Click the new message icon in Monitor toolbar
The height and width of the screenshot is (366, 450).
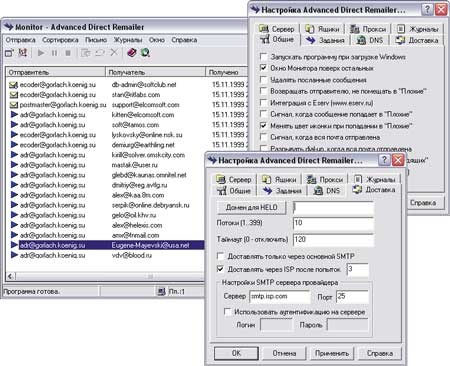click(x=9, y=53)
